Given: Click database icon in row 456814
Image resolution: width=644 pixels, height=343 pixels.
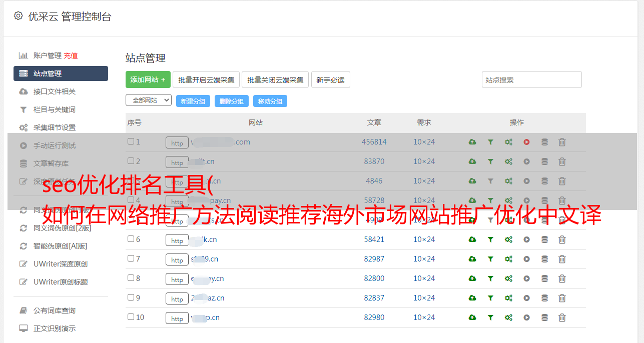Looking at the screenshot, I should (544, 142).
